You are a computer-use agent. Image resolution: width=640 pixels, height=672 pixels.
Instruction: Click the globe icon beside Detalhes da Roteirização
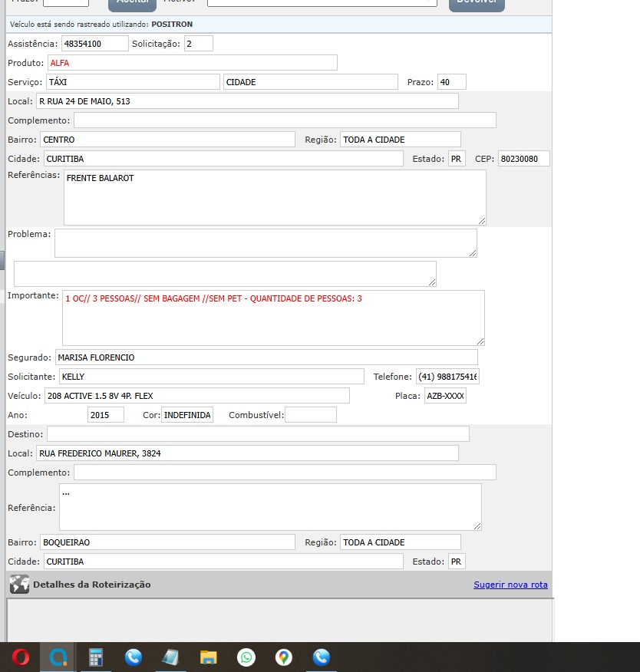point(19,584)
